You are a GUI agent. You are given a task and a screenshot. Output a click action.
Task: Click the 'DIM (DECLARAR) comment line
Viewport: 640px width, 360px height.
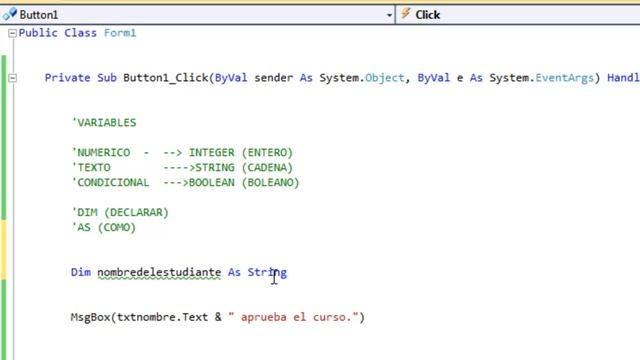(x=120, y=212)
